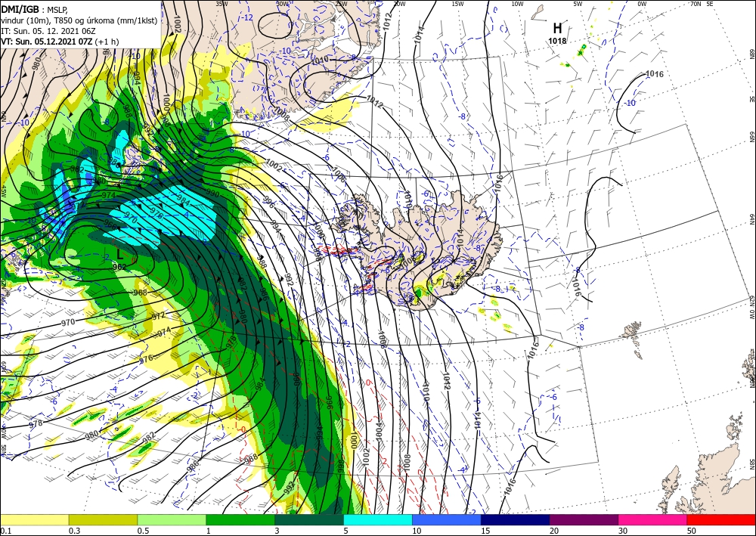This screenshot has height=536, width=756.
Task: Pick the blue 10–15 legend swatch
Action: 447,519
